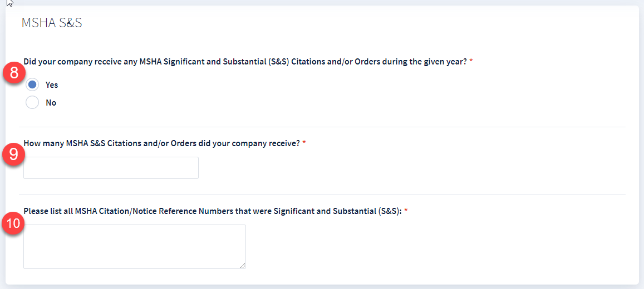Viewport: 644px width, 289px height.
Task: Click the "No" option label text
Action: (51, 103)
